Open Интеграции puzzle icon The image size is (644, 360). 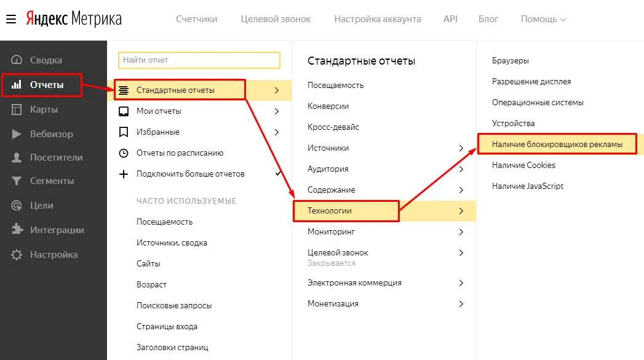17,230
